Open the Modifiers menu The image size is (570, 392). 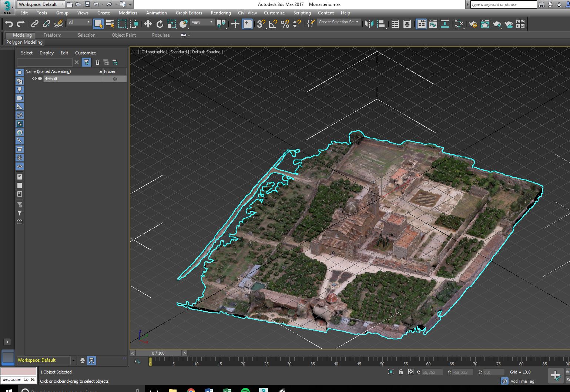point(128,13)
